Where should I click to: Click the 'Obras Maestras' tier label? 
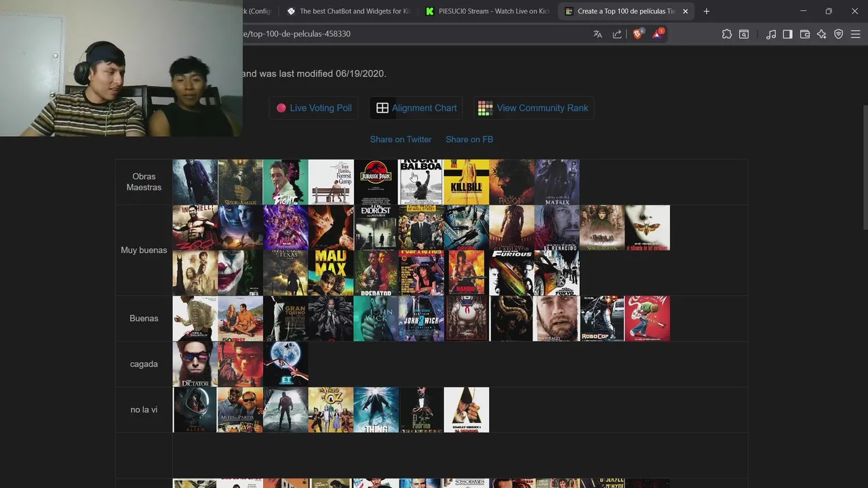click(144, 182)
